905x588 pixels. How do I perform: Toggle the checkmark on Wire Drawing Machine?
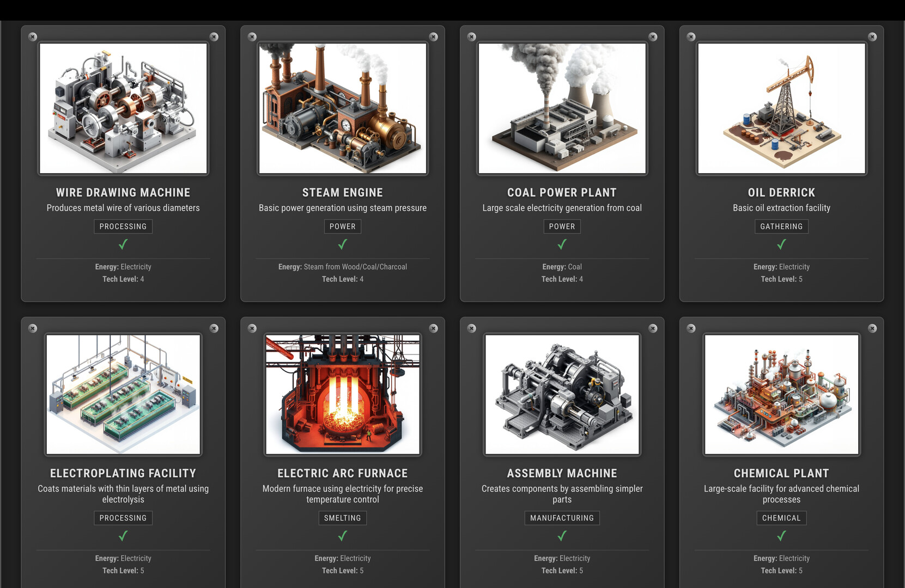(123, 244)
